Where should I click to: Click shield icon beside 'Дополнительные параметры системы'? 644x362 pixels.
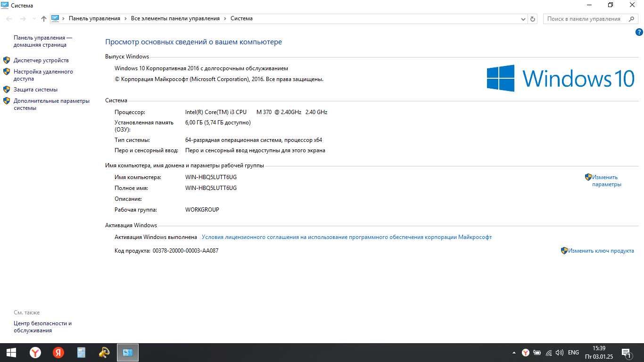(x=7, y=100)
